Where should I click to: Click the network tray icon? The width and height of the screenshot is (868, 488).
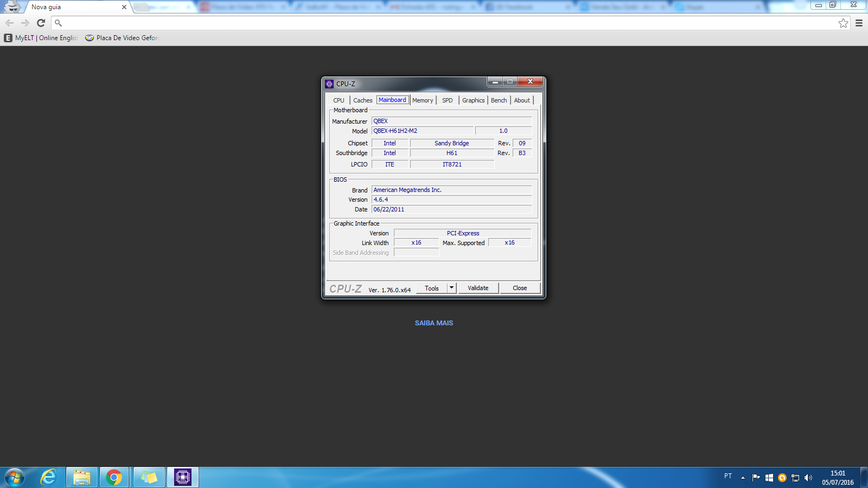coord(795,478)
